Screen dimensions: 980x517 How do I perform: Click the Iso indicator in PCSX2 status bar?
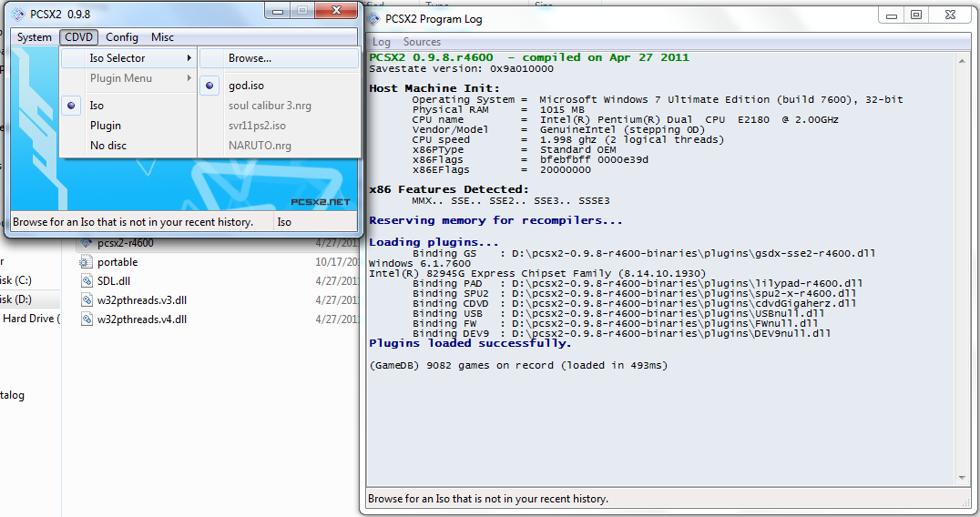[x=284, y=222]
